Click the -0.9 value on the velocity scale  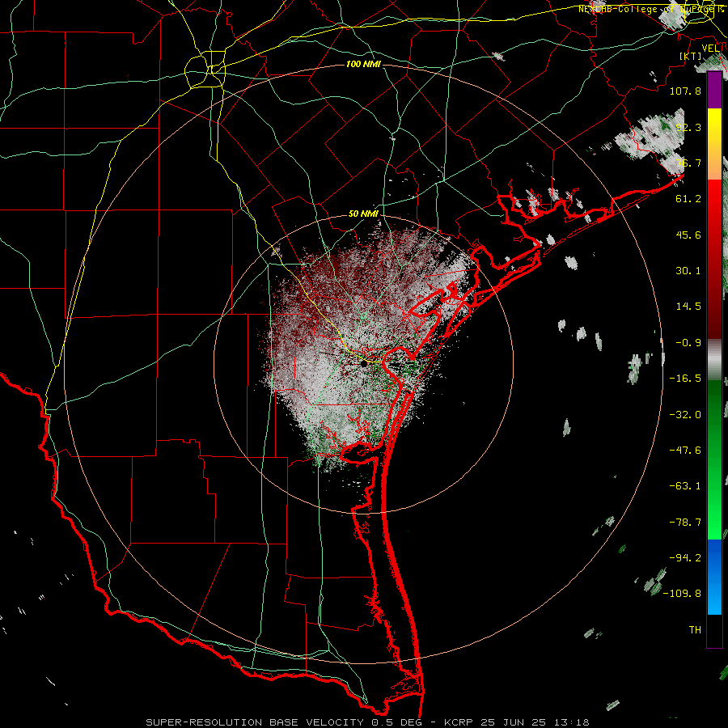[688, 343]
